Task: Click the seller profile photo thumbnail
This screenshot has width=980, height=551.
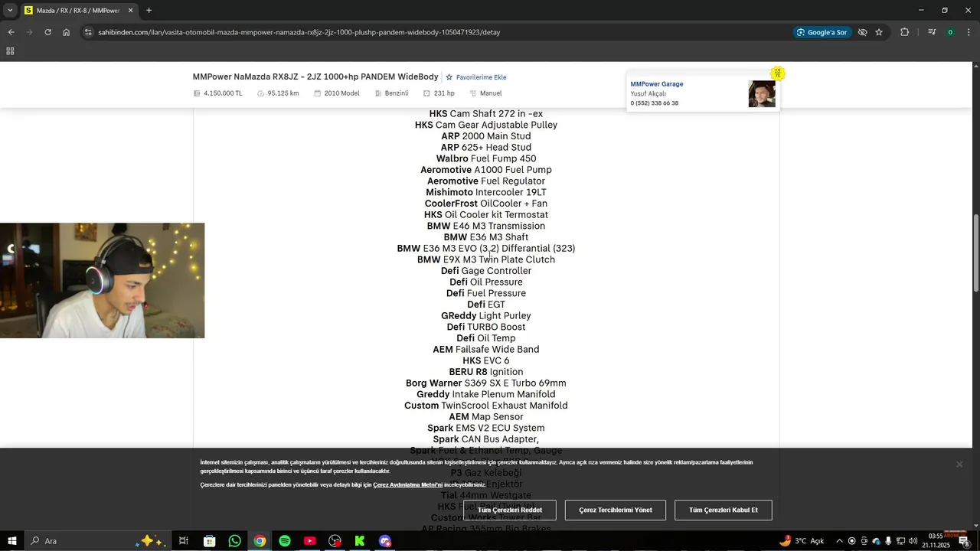Action: click(x=762, y=94)
